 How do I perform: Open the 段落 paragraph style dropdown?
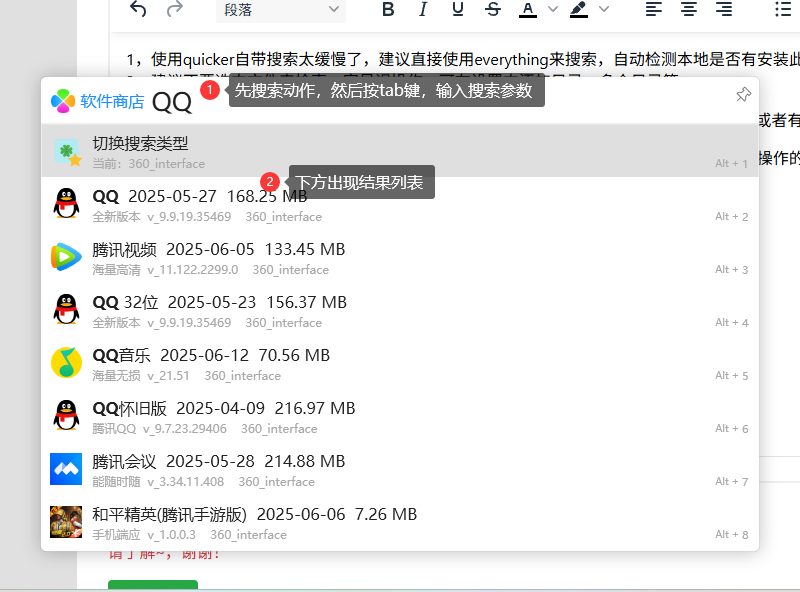(281, 10)
